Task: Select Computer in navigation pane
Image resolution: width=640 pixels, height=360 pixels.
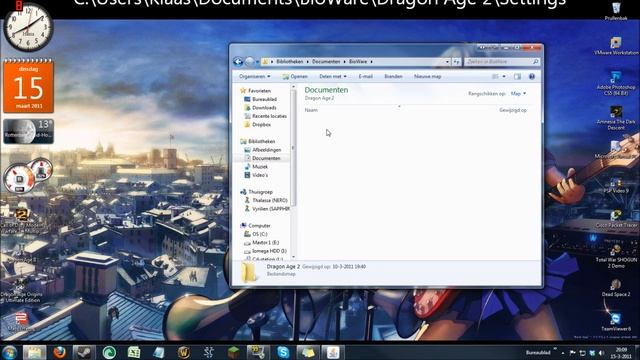Action: [x=255, y=226]
